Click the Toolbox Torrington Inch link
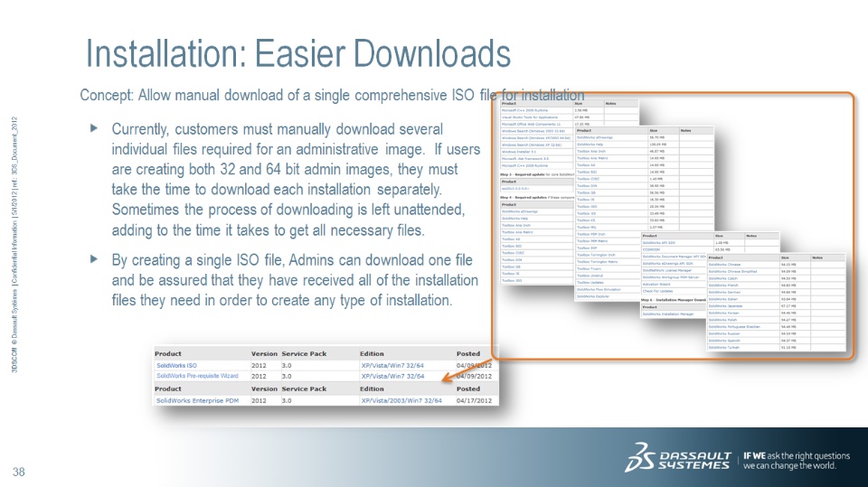 [596, 255]
